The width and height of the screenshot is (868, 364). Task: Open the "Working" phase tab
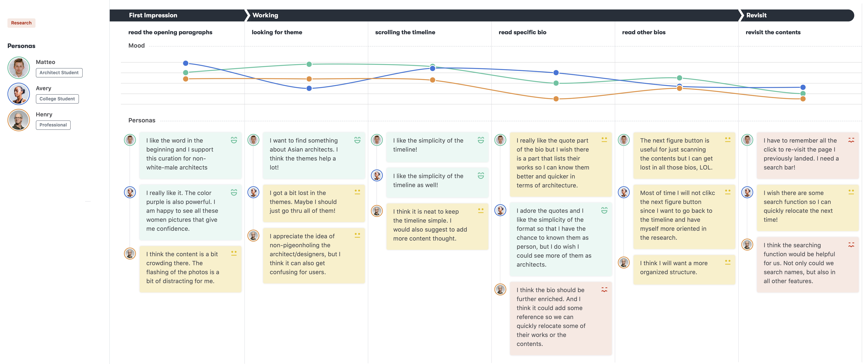(x=265, y=15)
